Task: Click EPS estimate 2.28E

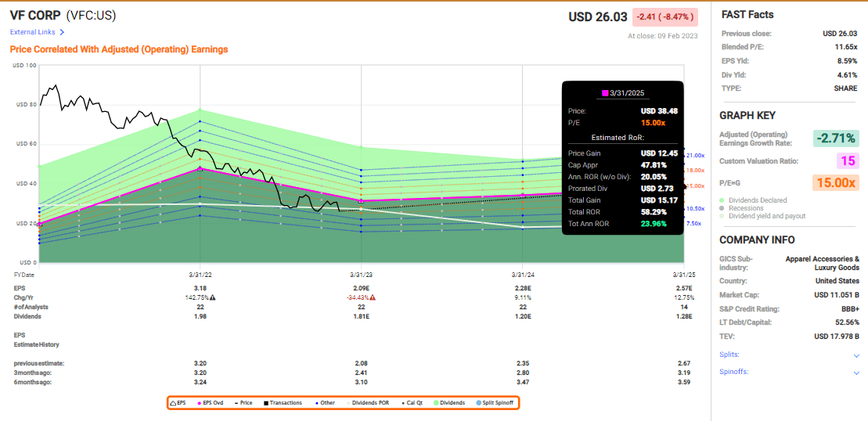Action: [x=523, y=288]
